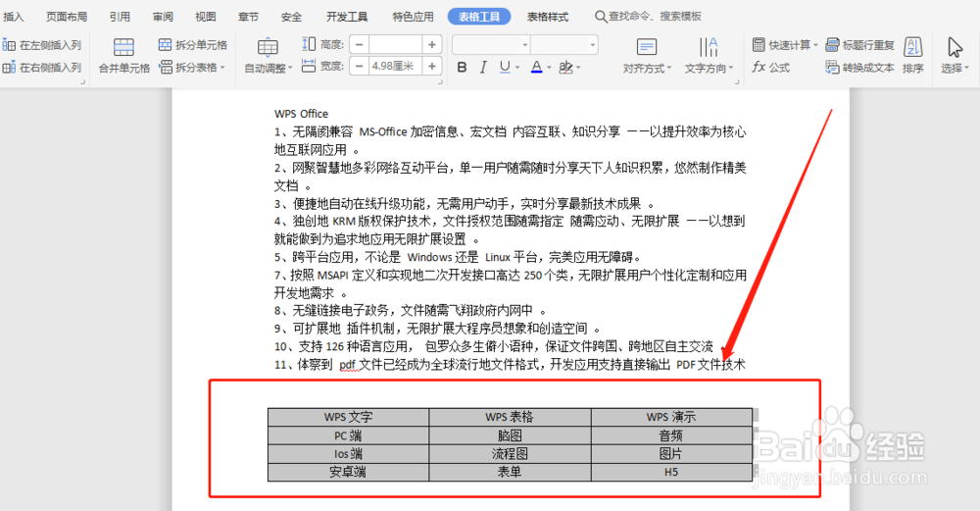
Task: Click table cell 音频
Action: 671,435
